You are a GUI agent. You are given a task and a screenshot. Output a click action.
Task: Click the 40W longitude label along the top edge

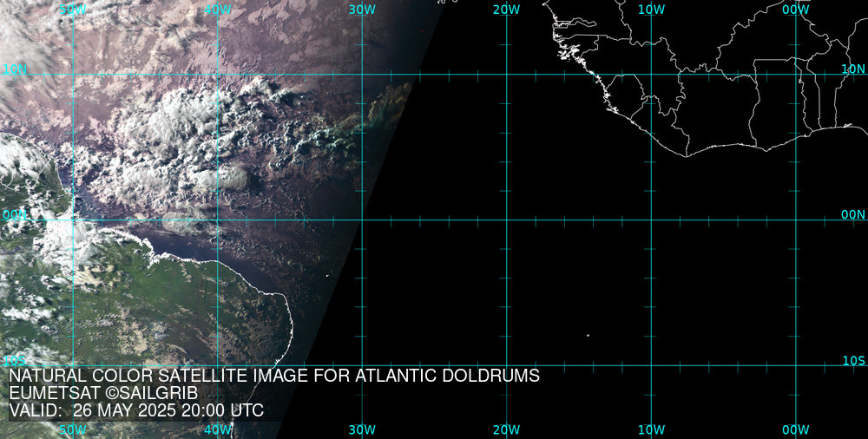coord(218,10)
